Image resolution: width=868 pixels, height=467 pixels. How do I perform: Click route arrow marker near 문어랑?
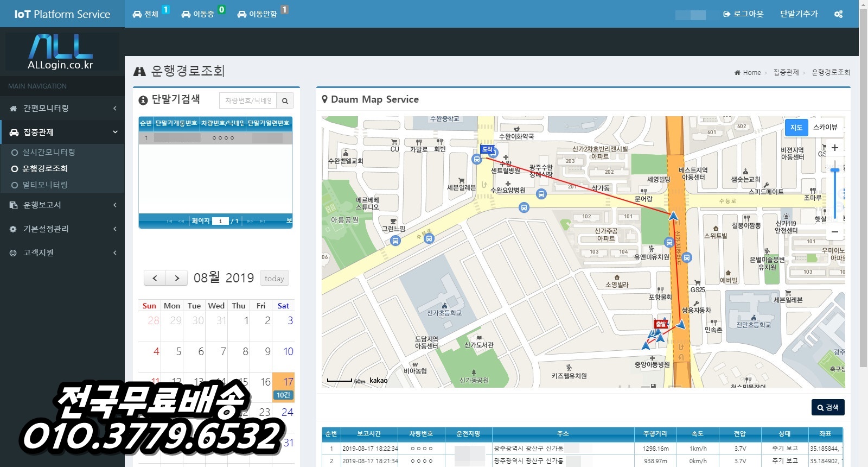click(x=673, y=216)
